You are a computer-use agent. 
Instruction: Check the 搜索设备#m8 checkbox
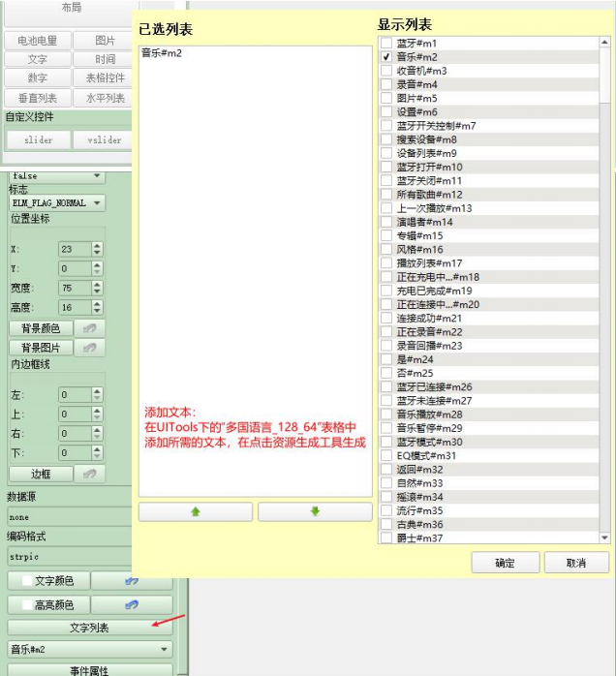coord(386,139)
